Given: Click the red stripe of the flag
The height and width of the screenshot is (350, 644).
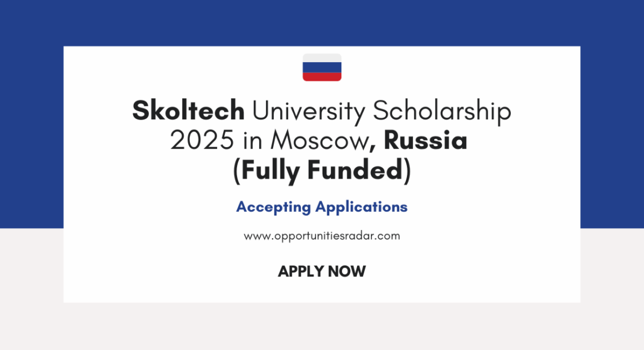Looking at the screenshot, I should coord(322,77).
